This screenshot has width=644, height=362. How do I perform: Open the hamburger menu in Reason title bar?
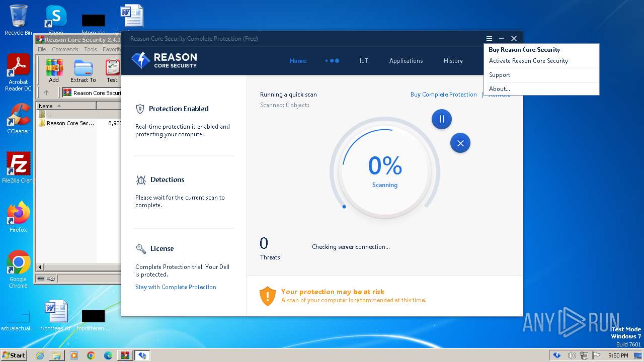coord(489,38)
